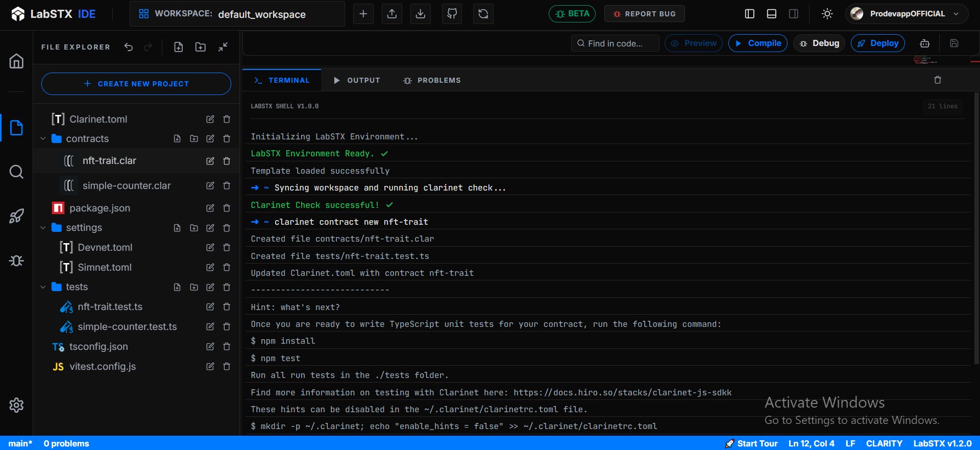This screenshot has width=980, height=450.
Task: Open the bug debug sidebar icon
Action: pyautogui.click(x=16, y=261)
